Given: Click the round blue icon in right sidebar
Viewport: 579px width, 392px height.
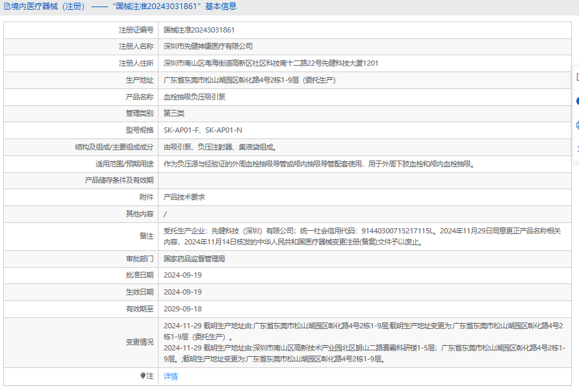Looking at the screenshot, I should point(576,101).
